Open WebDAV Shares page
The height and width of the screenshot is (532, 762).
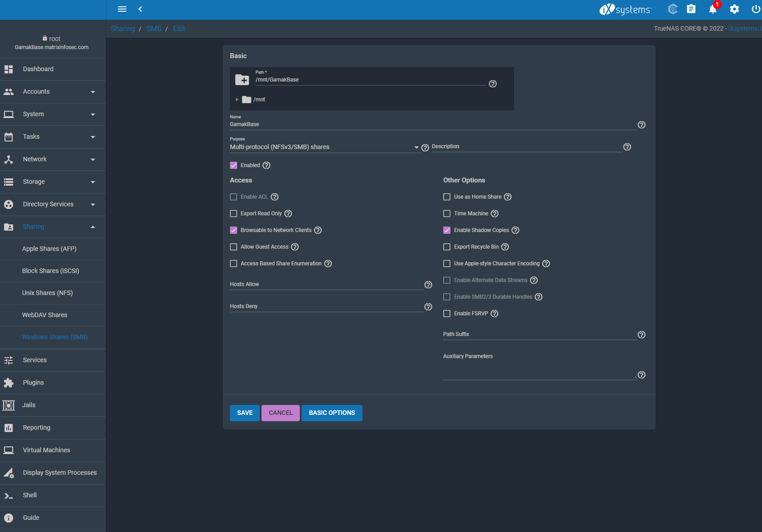pos(53,315)
